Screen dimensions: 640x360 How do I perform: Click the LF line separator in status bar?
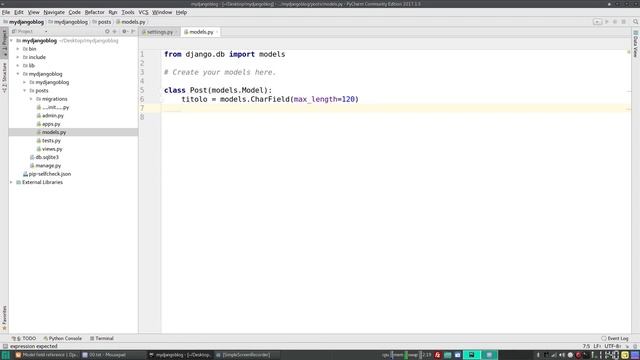coord(597,346)
